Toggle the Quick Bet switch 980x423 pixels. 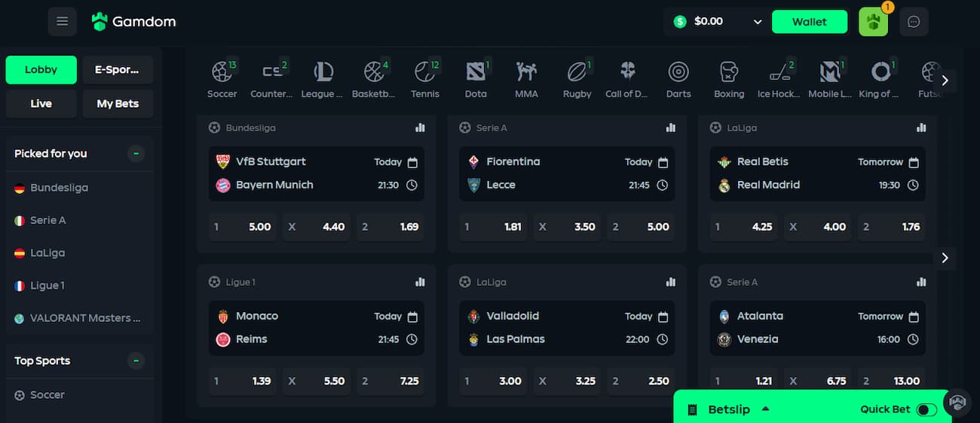click(926, 409)
